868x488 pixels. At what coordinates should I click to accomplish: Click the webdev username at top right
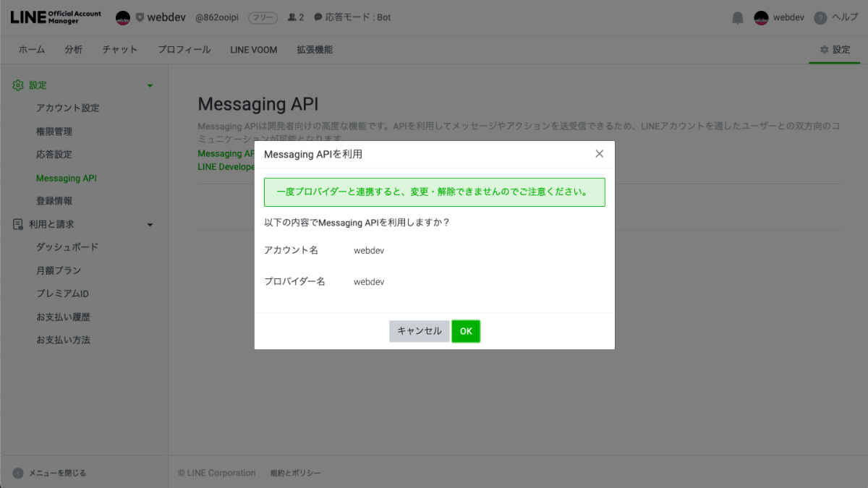tap(788, 18)
